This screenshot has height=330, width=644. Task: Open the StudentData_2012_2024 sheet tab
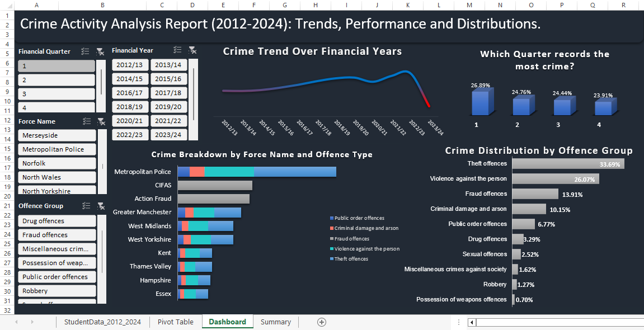point(102,322)
